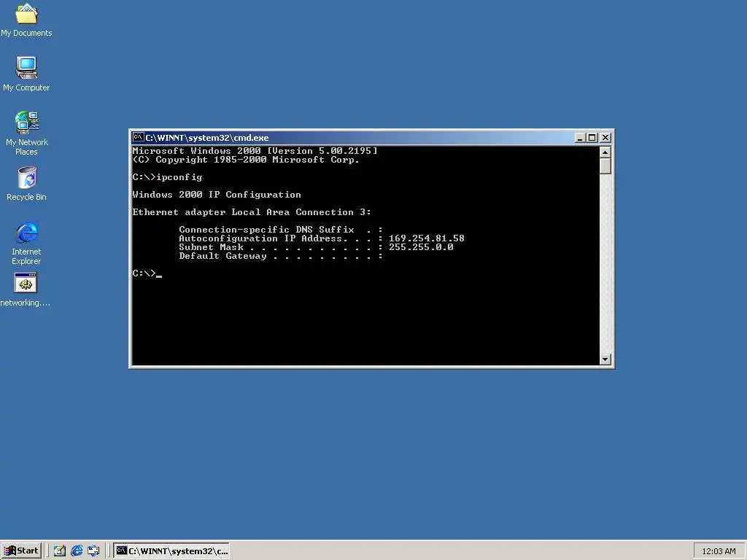Click the 'Connection-specific DNS Suffix' line

click(281, 230)
